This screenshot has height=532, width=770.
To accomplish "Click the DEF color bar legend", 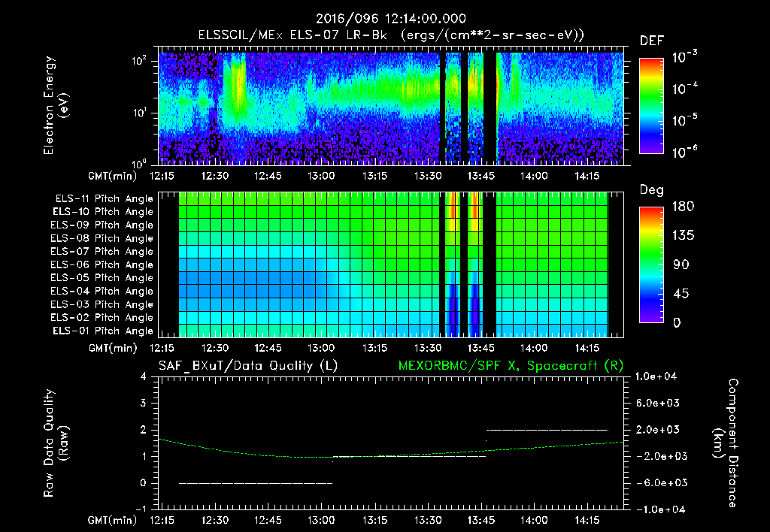I will pos(651,106).
